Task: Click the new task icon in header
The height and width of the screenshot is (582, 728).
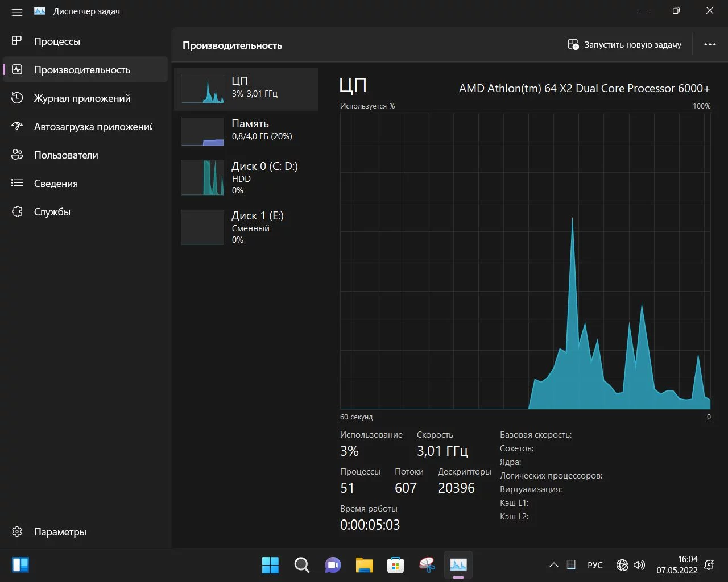Action: pos(573,44)
